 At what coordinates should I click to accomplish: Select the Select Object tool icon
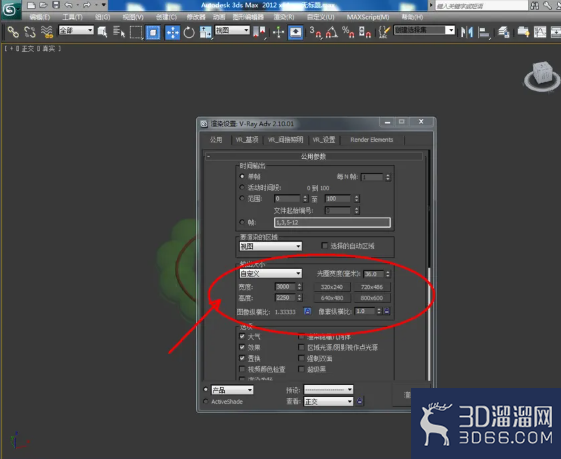click(102, 33)
